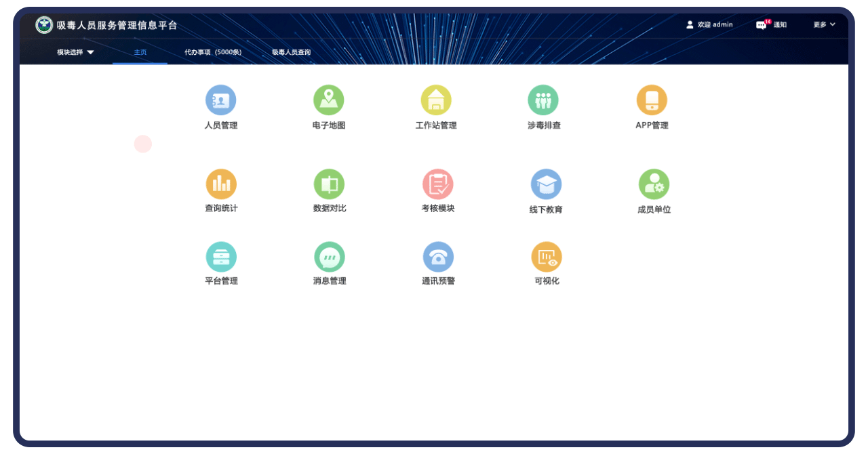This screenshot has height=454, width=868.
Task: Click the APP管理 label text
Action: pos(652,125)
